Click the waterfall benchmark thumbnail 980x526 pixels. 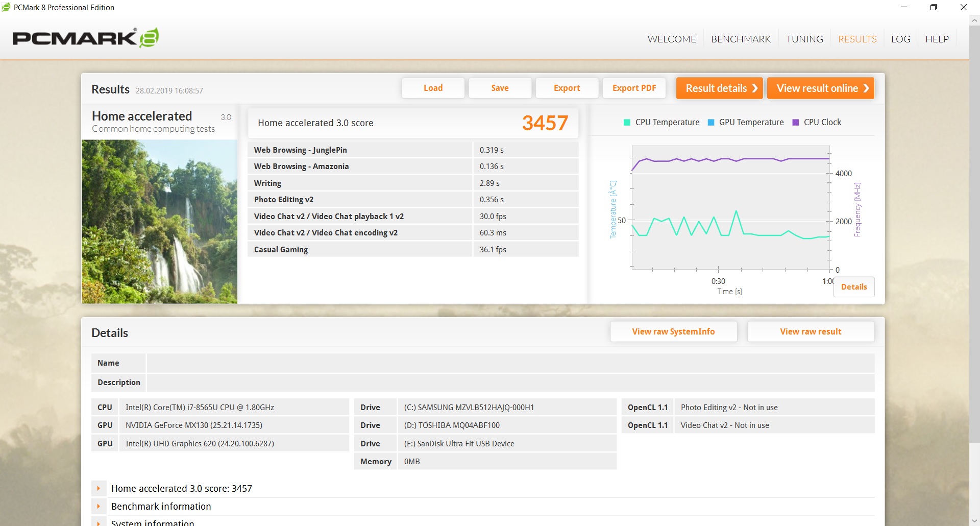pyautogui.click(x=159, y=222)
